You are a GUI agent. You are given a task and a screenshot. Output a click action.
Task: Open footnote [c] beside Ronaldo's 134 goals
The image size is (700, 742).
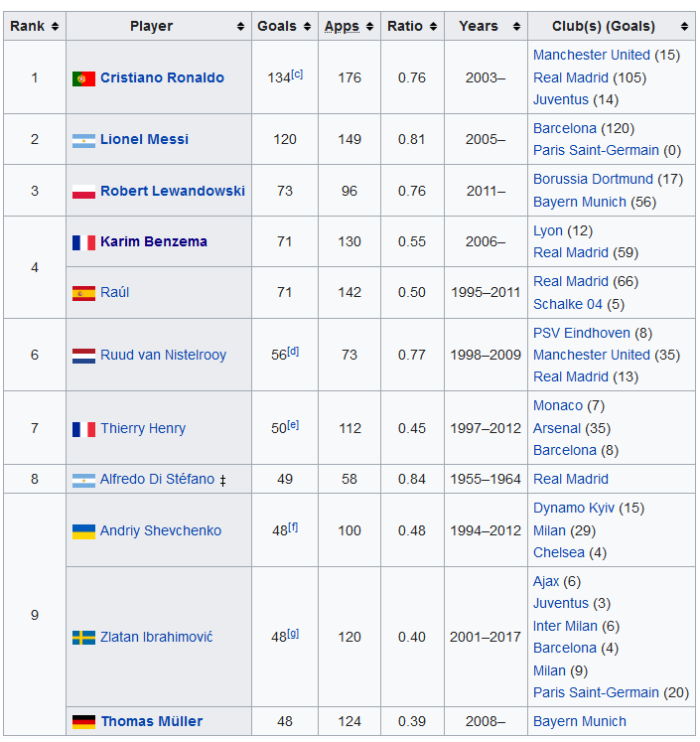click(x=297, y=74)
